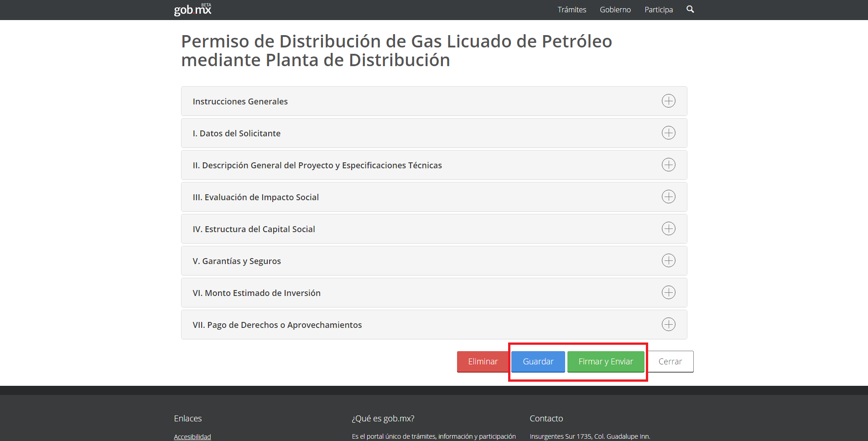Click plus icon for Pago de Derechos
868x441 pixels.
[668, 324]
